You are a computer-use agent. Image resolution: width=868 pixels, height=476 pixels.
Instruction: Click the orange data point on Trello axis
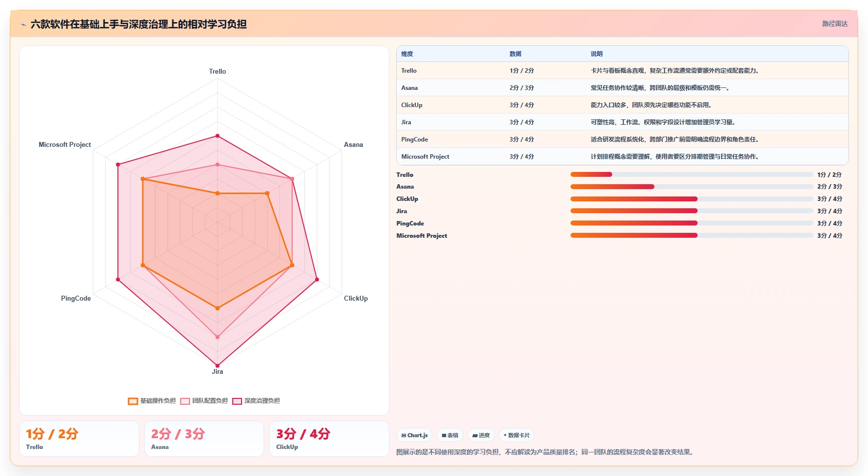pyautogui.click(x=217, y=193)
